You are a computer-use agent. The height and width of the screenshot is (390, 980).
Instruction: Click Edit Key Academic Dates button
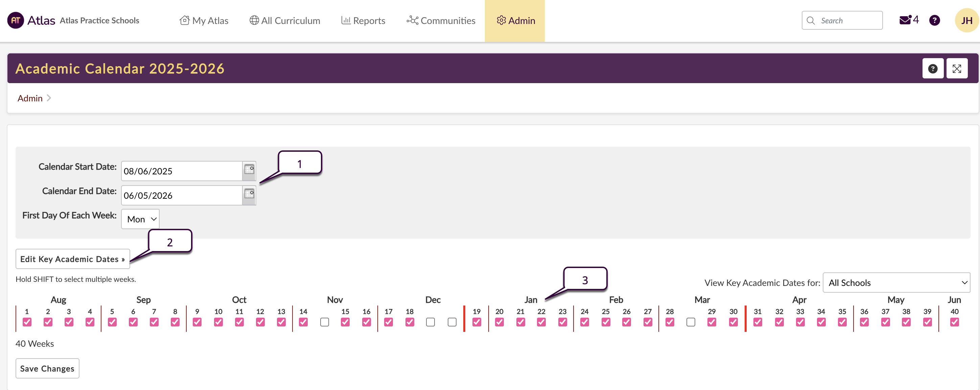pyautogui.click(x=72, y=259)
